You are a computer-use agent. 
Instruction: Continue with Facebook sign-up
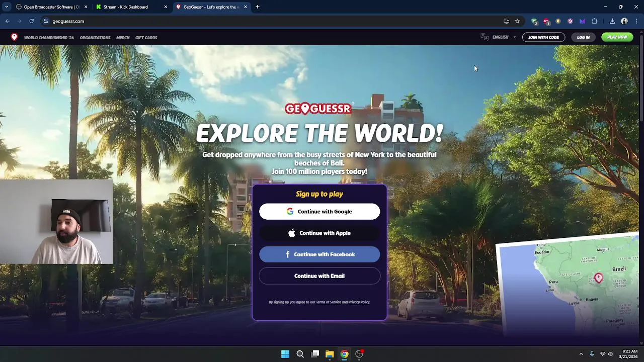(x=319, y=254)
